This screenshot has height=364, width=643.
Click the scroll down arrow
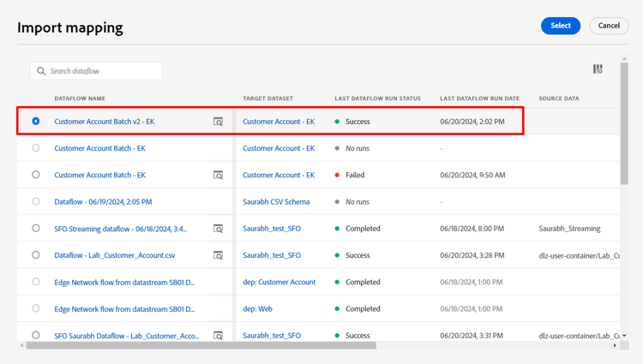pyautogui.click(x=624, y=336)
